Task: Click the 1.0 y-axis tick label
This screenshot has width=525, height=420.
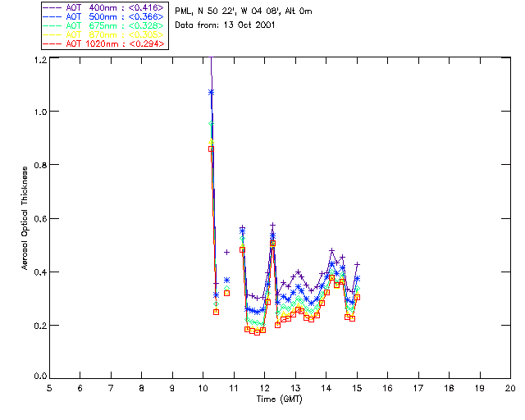Action: (x=40, y=112)
